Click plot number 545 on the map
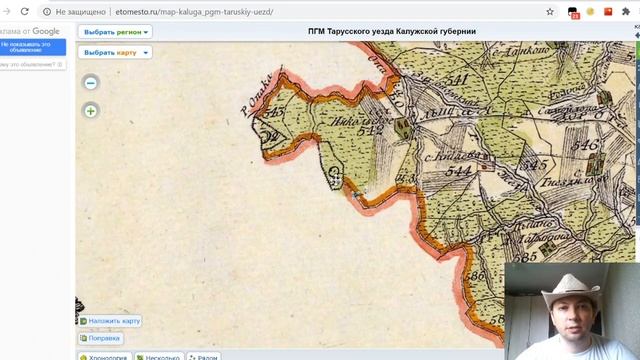This screenshot has height=360, width=640. 535,165
